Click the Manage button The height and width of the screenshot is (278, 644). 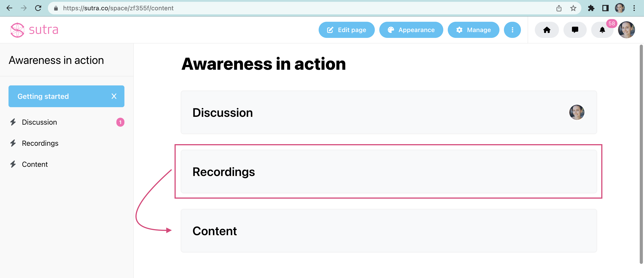click(x=473, y=30)
